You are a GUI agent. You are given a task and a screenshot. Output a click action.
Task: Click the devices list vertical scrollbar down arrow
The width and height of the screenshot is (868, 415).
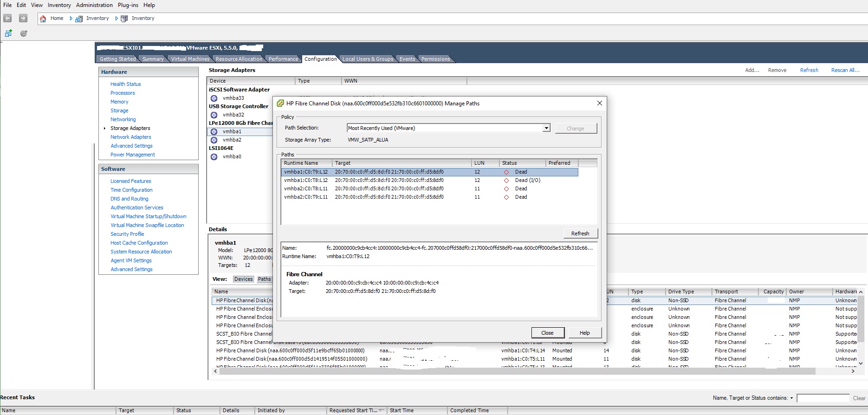tap(861, 363)
